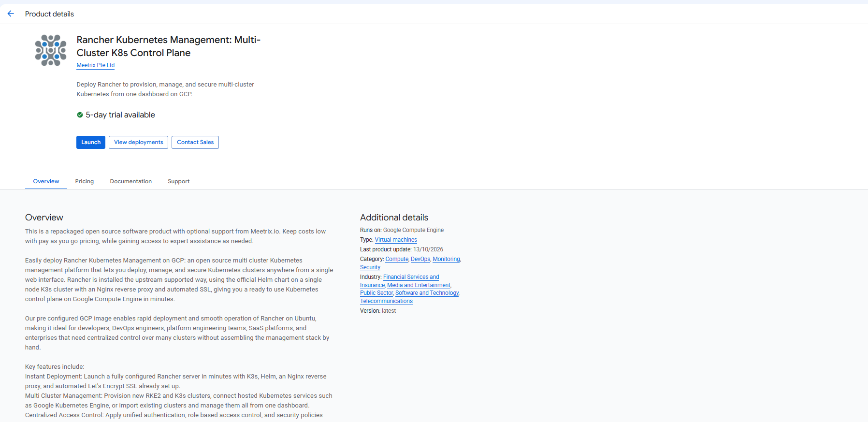Click the 'Key features include:' line
Image resolution: width=868 pixels, height=422 pixels.
tap(55, 367)
